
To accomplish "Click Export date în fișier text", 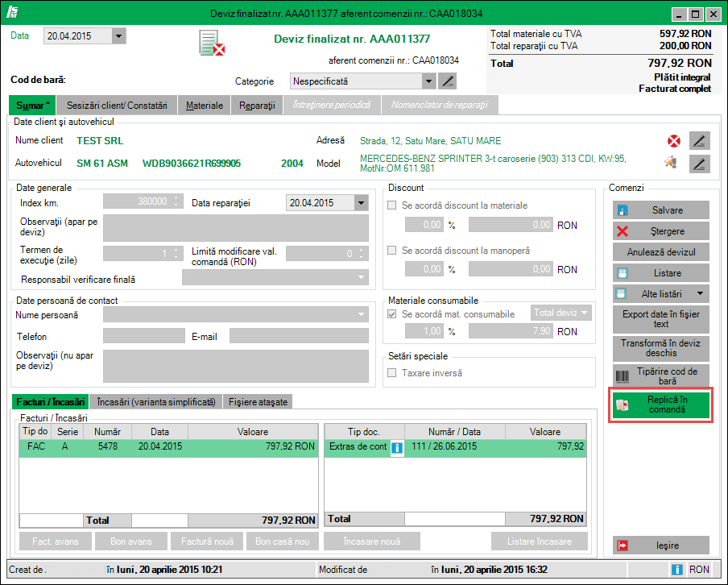I will (660, 319).
